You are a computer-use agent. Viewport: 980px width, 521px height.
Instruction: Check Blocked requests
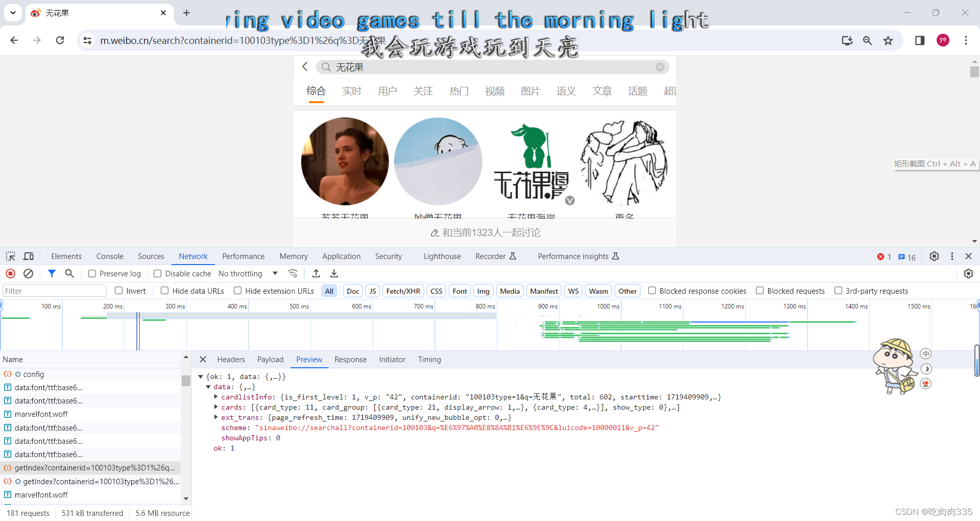pyautogui.click(x=759, y=291)
